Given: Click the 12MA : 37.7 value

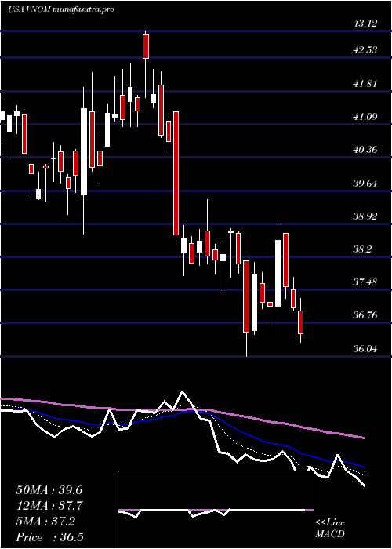Looking at the screenshot, I should tap(49, 506).
